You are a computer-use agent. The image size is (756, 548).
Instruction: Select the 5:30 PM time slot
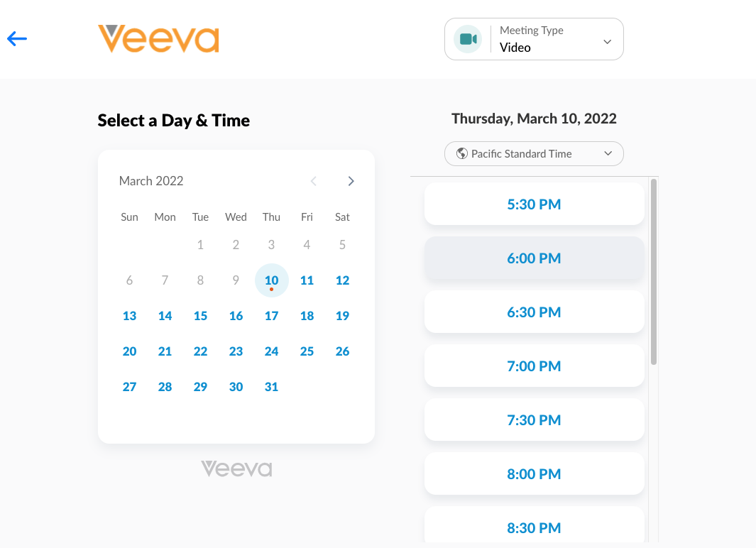coord(534,204)
